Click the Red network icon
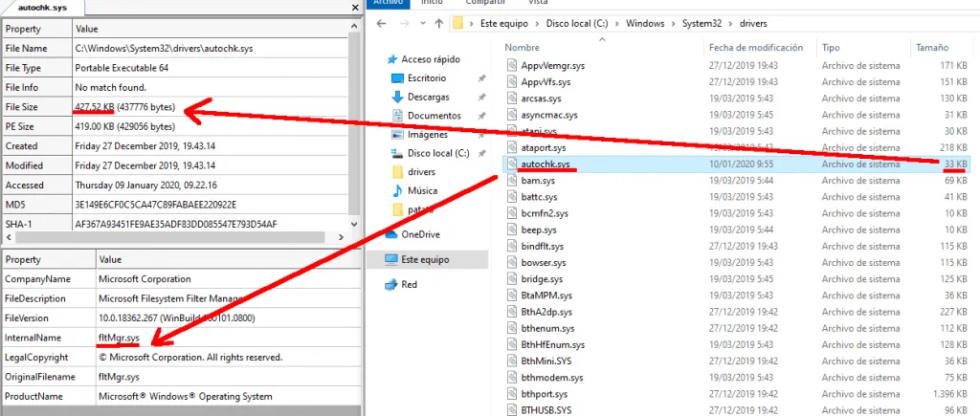 point(391,285)
